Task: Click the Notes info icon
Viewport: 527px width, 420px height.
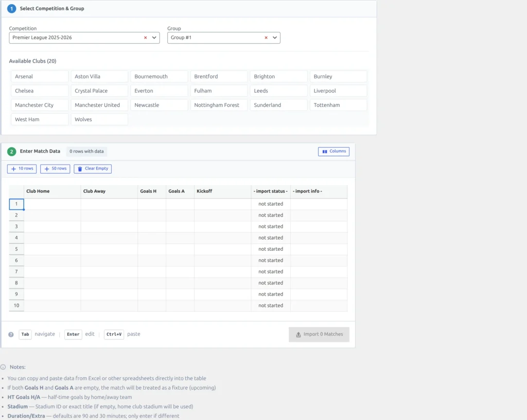Action: [x=4, y=367]
